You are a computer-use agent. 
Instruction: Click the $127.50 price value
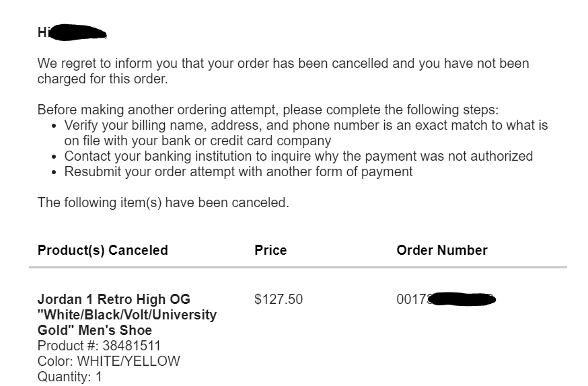(x=279, y=299)
